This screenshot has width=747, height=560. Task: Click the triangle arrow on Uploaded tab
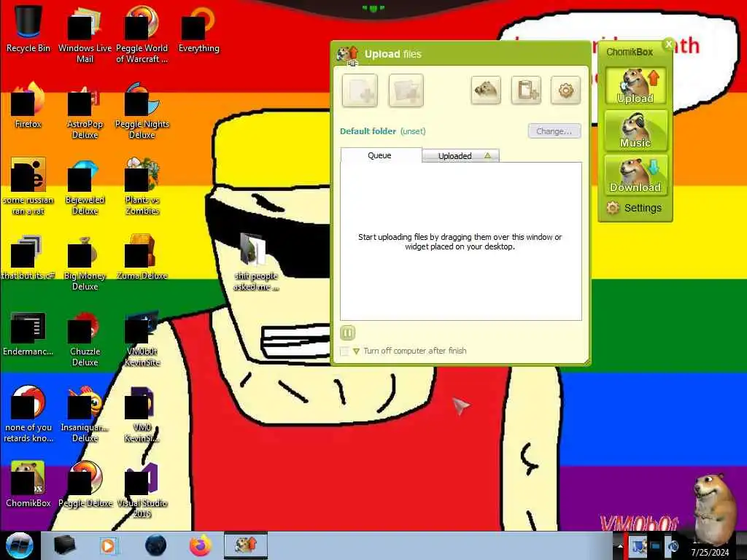tap(487, 156)
